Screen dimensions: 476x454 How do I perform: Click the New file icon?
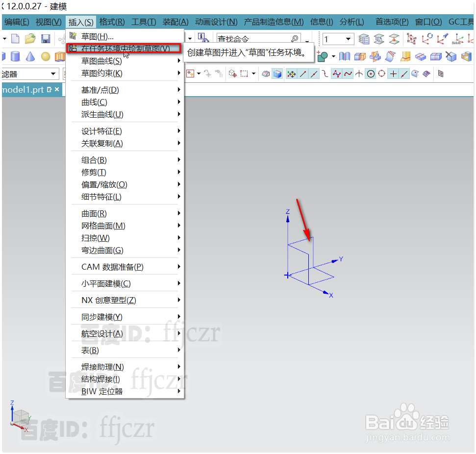(15, 39)
